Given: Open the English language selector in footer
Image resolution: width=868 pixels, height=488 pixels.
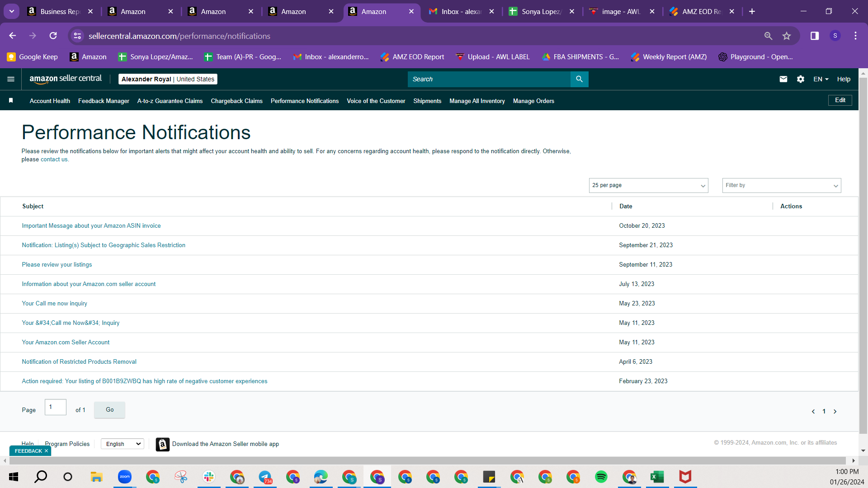Looking at the screenshot, I should coord(123,444).
